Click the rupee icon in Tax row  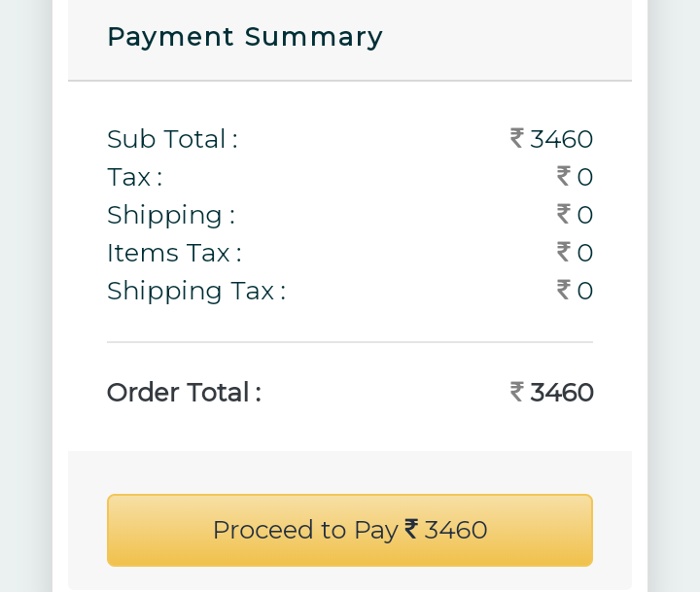[x=564, y=176]
